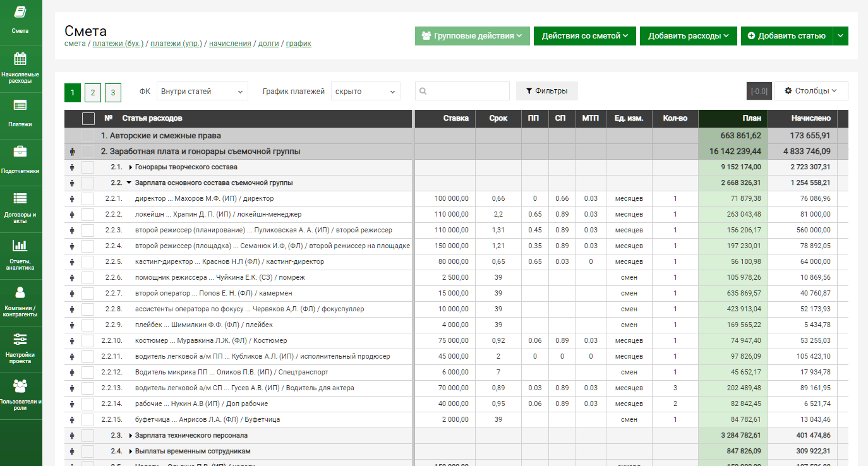Image resolution: width=868 pixels, height=466 pixels.
Task: Check the box for row 2.2.6 помощник режиссера
Action: [88, 278]
